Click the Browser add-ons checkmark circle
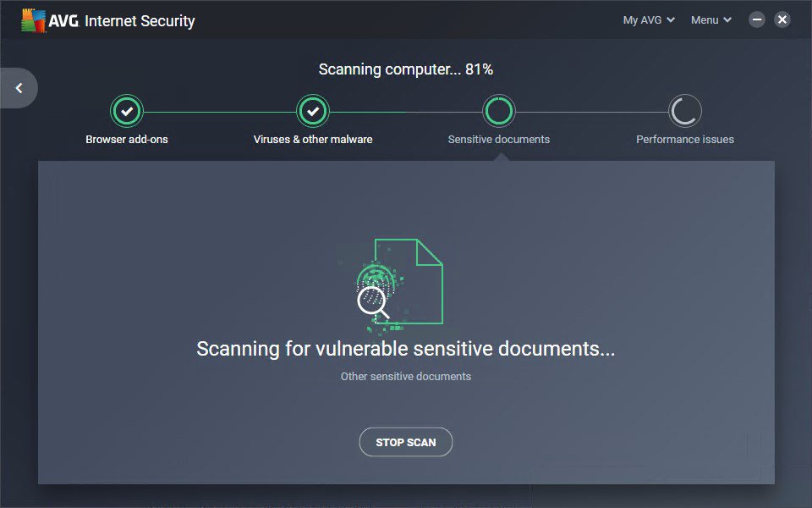 126,111
